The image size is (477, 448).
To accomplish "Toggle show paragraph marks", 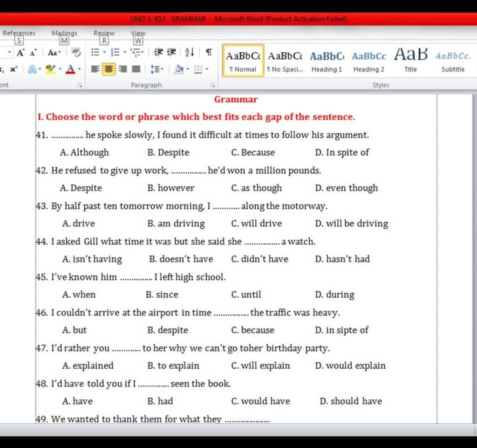I will pos(209,52).
